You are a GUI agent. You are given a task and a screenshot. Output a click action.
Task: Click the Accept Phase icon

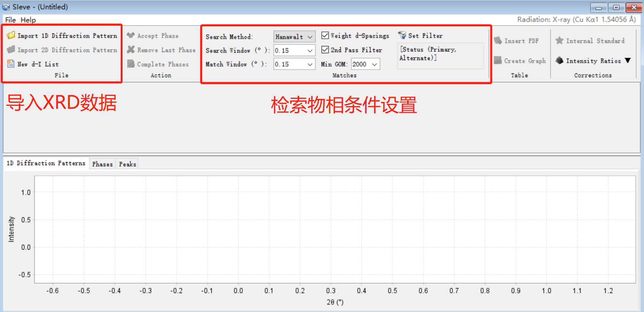coord(131,35)
